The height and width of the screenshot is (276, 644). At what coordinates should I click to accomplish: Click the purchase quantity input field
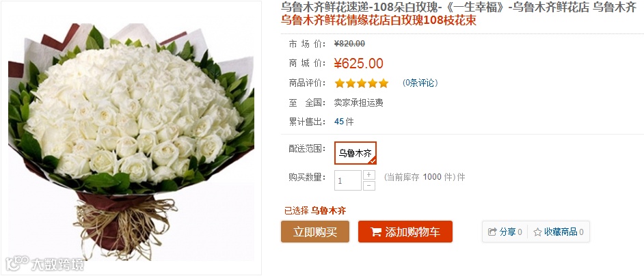point(348,180)
